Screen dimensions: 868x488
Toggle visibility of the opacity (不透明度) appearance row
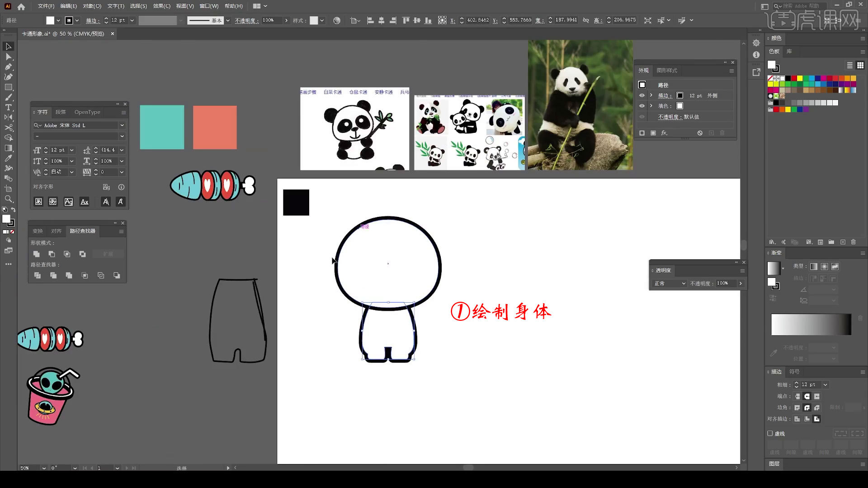[x=642, y=117]
